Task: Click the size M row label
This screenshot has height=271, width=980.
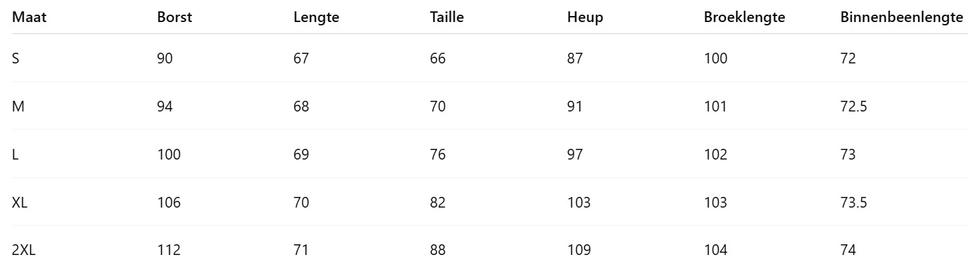Action: click(x=18, y=107)
